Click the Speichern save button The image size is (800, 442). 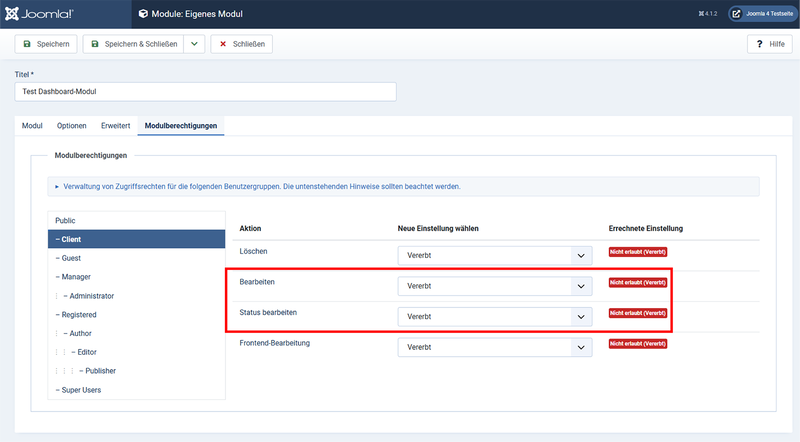[x=46, y=44]
